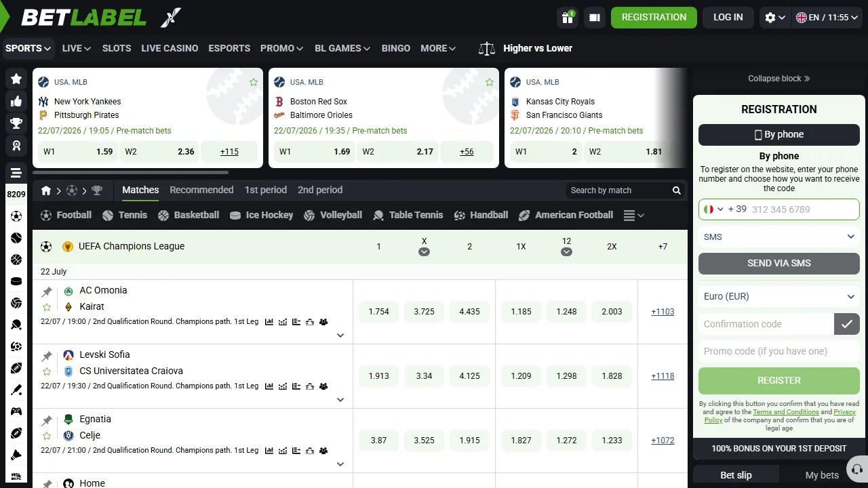Open the Higher vs Lower scales icon
The image size is (868, 488).
click(x=487, y=48)
